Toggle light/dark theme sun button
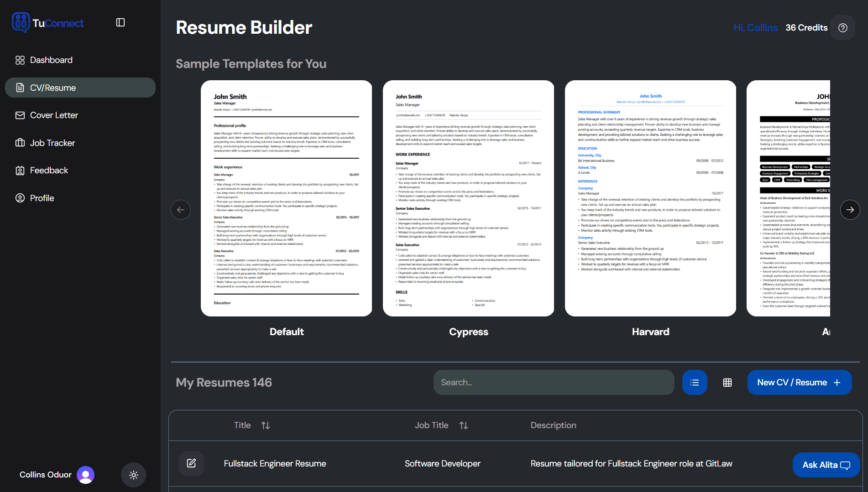 [133, 475]
